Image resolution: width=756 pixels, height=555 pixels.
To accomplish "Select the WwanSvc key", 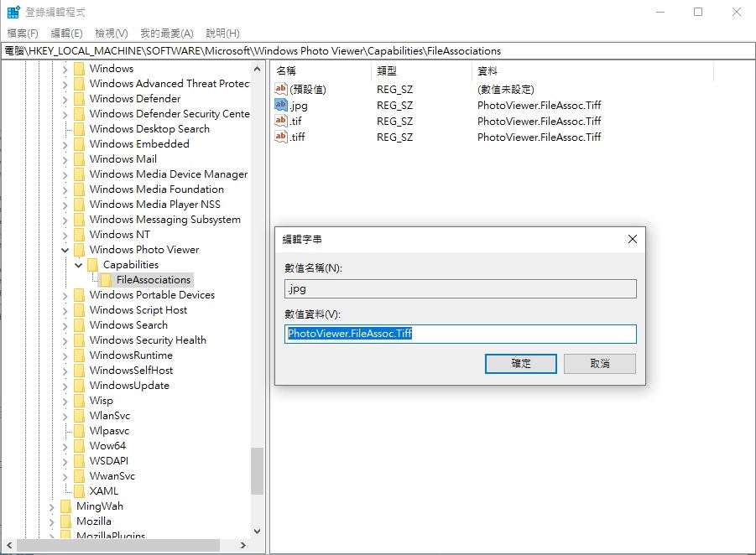I will point(112,476).
